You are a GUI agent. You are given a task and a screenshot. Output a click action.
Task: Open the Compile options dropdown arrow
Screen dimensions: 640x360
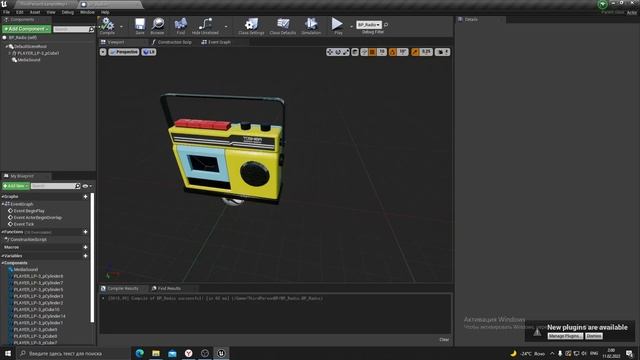click(x=121, y=27)
